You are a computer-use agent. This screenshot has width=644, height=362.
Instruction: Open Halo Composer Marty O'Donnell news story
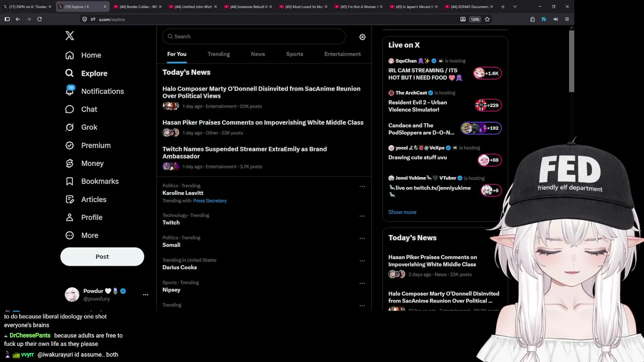coord(262,92)
